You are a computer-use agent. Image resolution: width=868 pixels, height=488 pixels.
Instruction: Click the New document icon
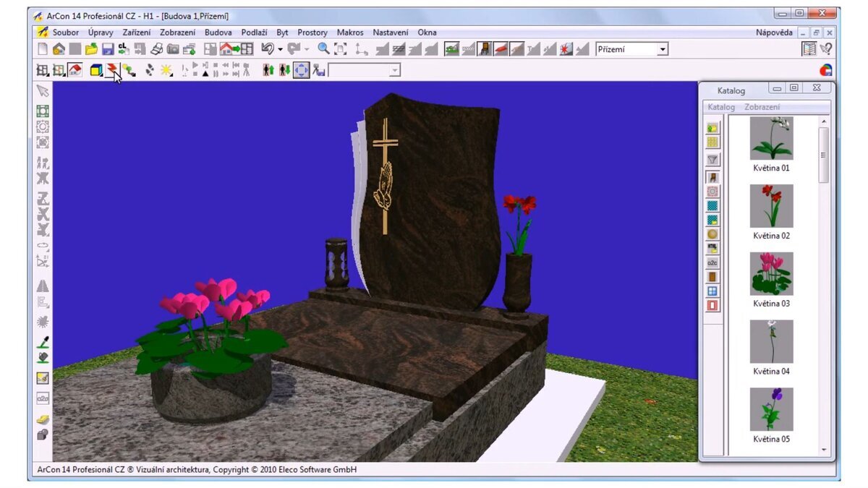(43, 49)
